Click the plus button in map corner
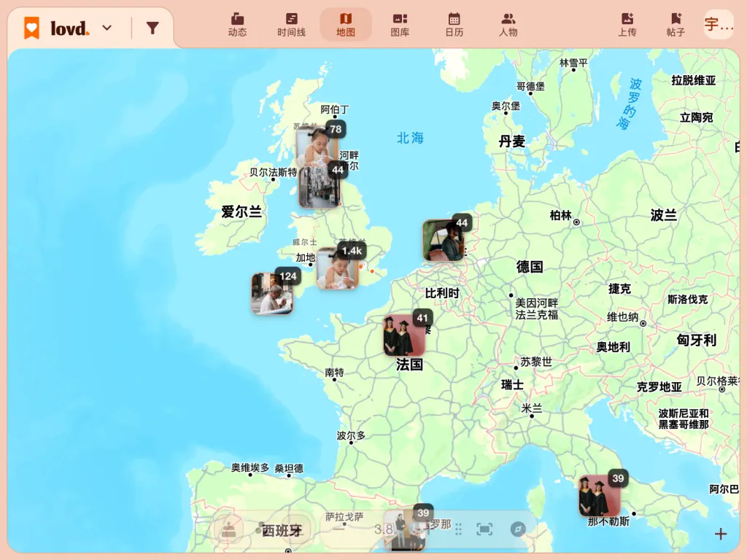Screen dimensions: 747x560 point(721,534)
